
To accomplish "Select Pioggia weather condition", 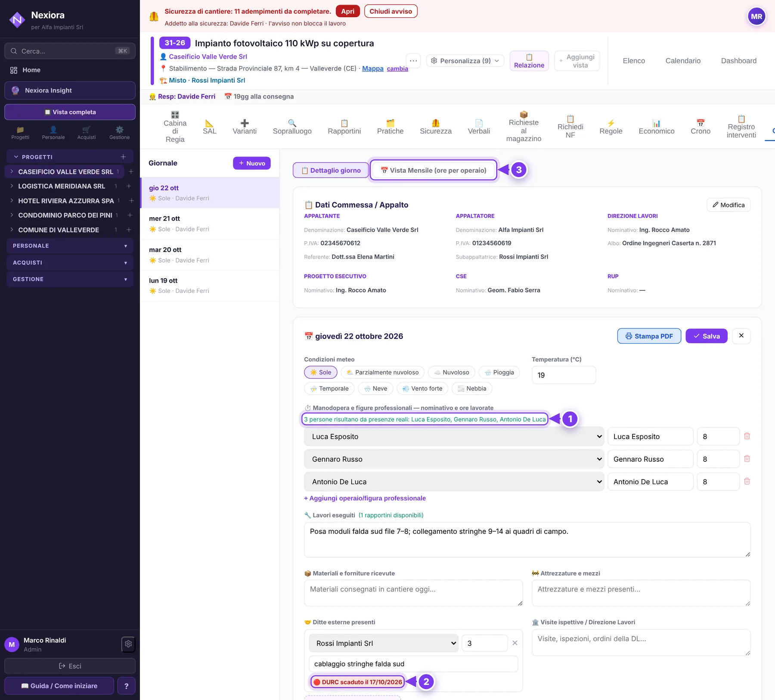I will click(499, 372).
